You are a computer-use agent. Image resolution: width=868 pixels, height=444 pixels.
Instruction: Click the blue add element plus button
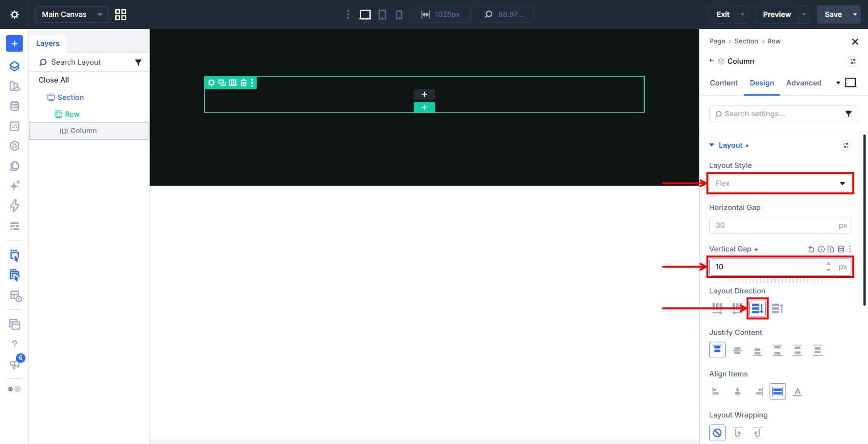pos(14,43)
